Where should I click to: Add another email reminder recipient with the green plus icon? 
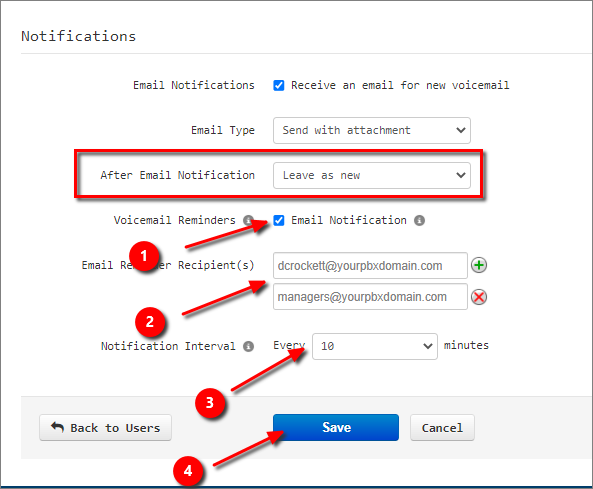click(x=479, y=265)
